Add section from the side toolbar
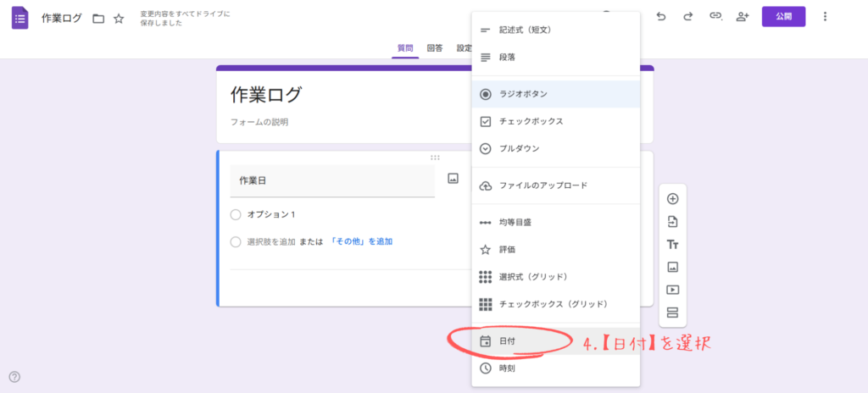 tap(672, 313)
